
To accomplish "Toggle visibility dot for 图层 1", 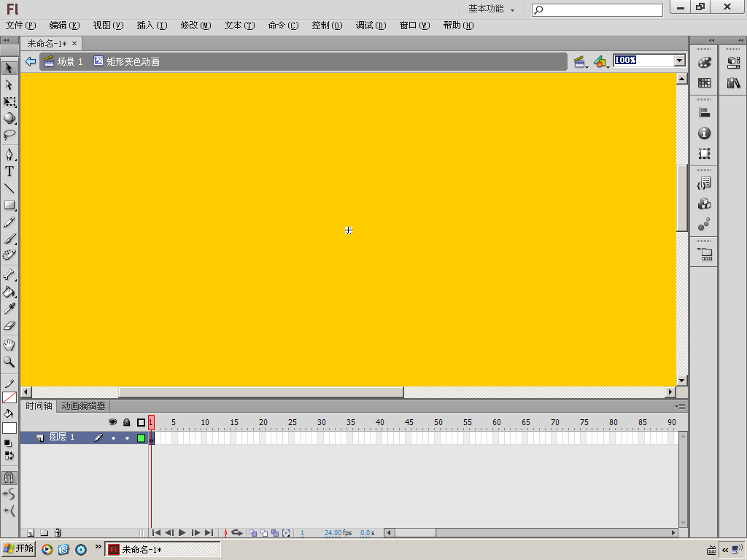I will pos(113,438).
